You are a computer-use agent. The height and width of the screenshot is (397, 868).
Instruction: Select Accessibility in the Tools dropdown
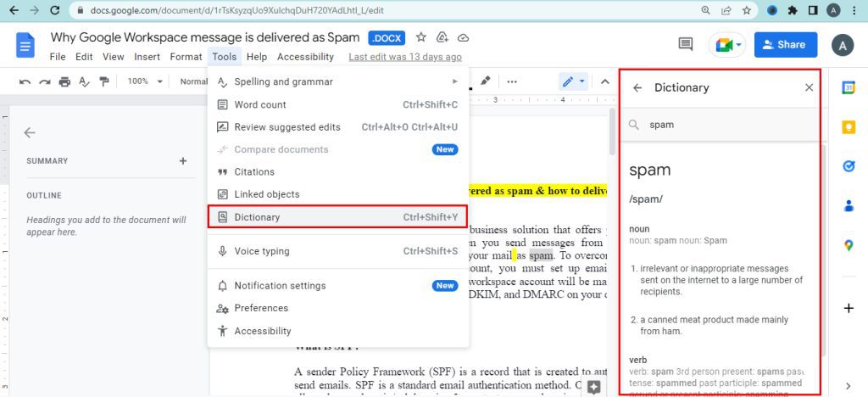(338, 331)
